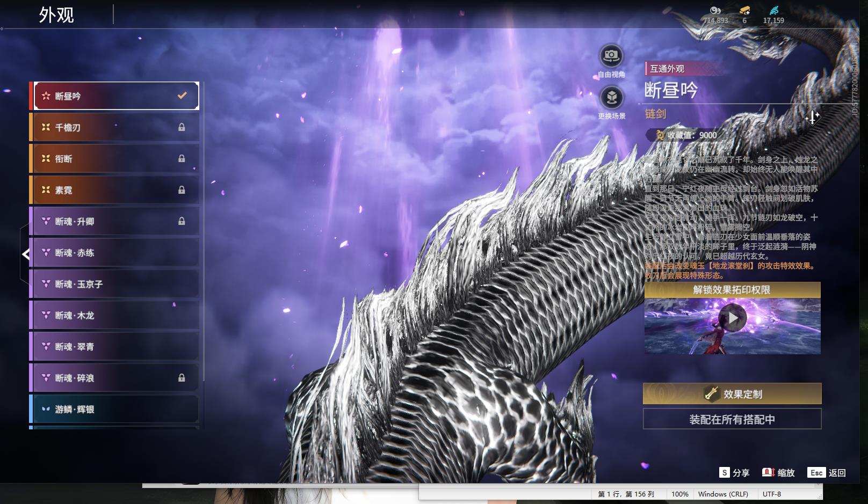Click the mouse scroll icon beside 缩放
This screenshot has height=504, width=868.
[768, 472]
